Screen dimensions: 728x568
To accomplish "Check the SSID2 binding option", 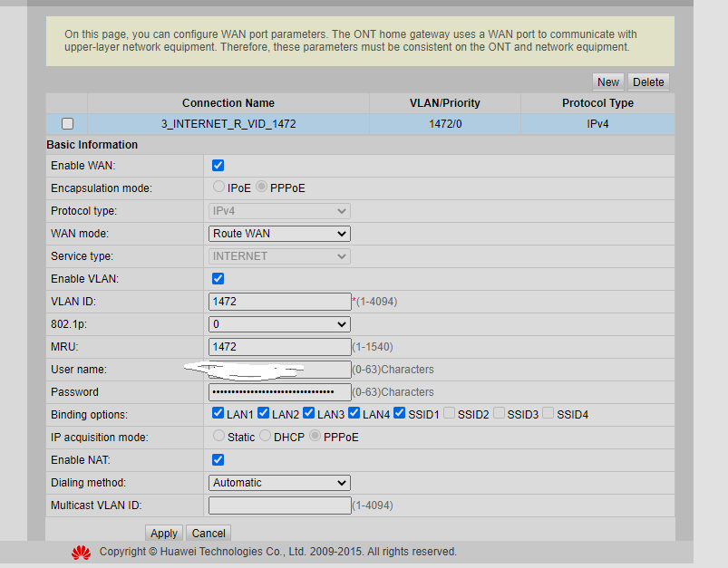I will (450, 414).
